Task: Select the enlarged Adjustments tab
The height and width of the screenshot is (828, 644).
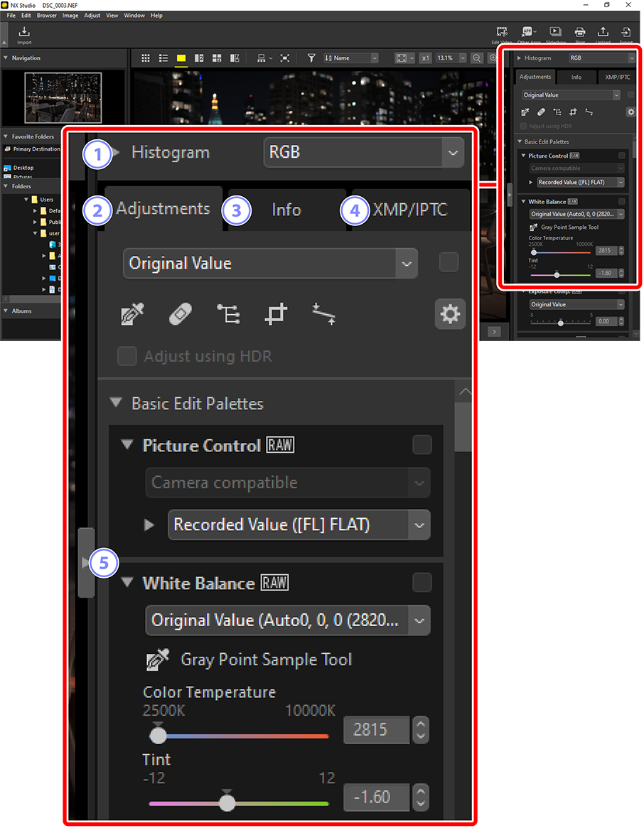Action: pyautogui.click(x=163, y=208)
